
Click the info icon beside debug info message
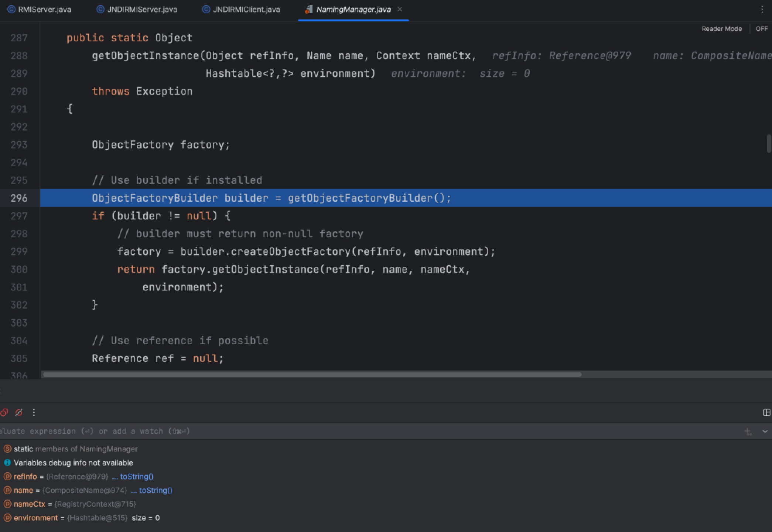(7, 463)
